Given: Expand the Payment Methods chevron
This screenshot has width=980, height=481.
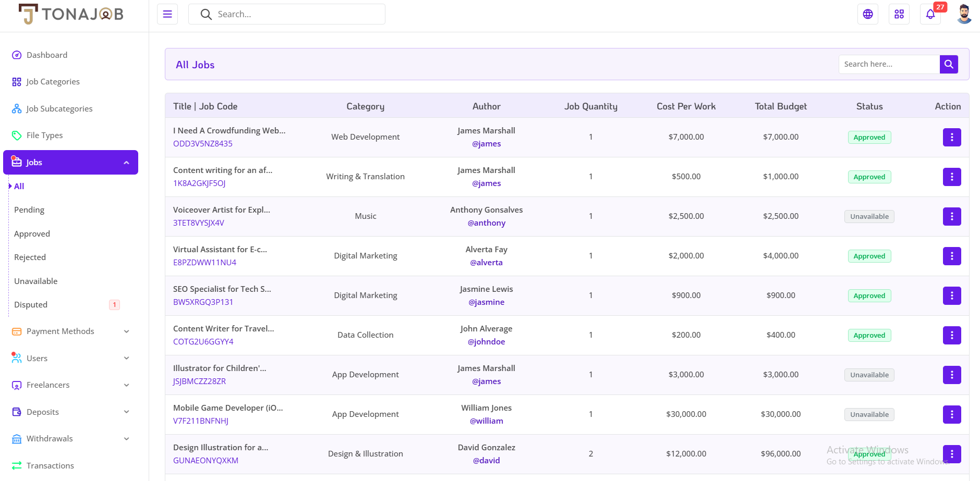Looking at the screenshot, I should coord(126,331).
